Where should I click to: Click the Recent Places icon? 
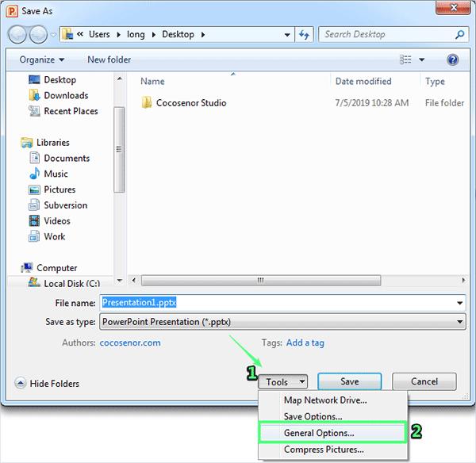[34, 111]
